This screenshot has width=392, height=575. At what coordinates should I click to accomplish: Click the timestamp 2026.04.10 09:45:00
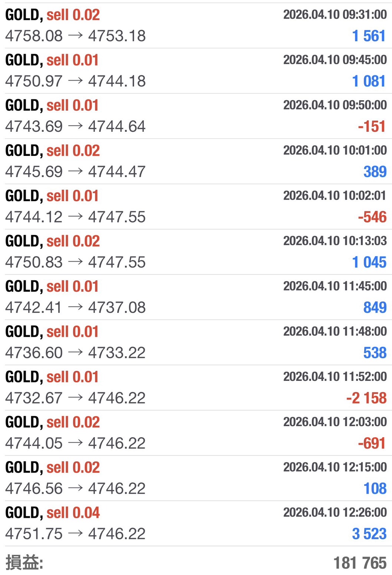tap(335, 60)
